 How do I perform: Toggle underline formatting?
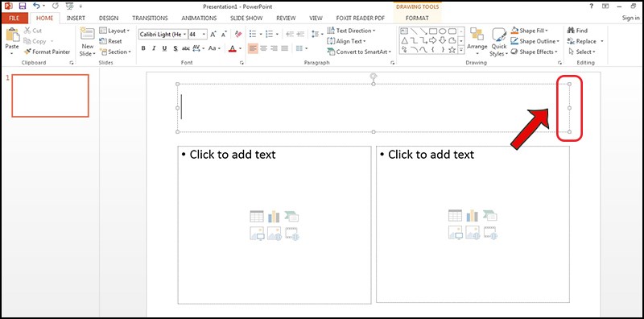pyautogui.click(x=164, y=48)
